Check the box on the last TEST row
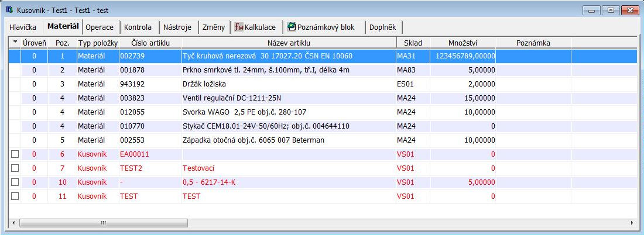Viewport: 644px width, 235px height. click(15, 196)
